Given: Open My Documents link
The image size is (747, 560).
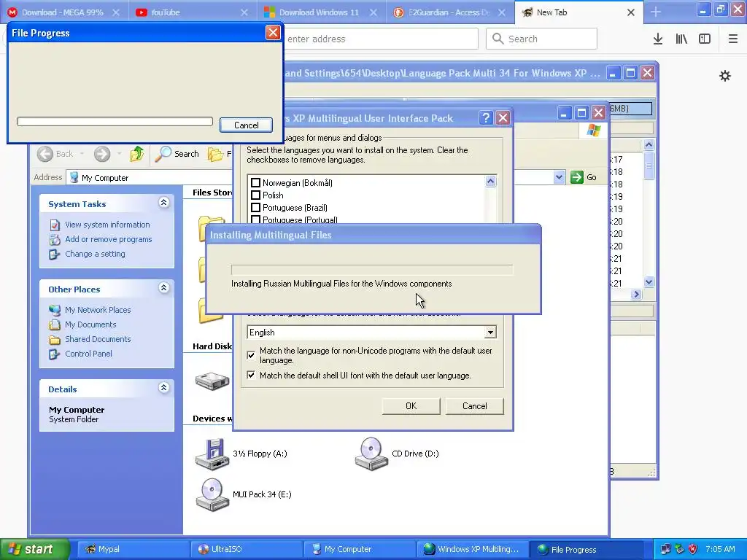Looking at the screenshot, I should coord(90,324).
